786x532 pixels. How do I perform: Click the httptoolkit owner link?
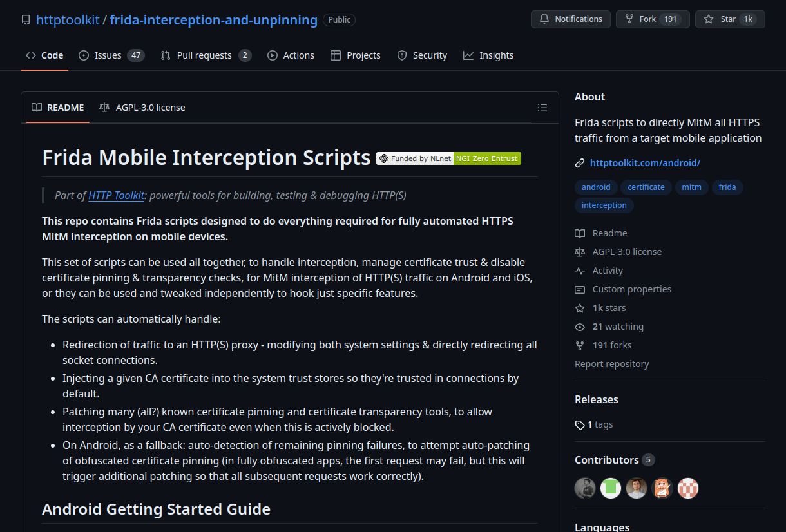68,20
